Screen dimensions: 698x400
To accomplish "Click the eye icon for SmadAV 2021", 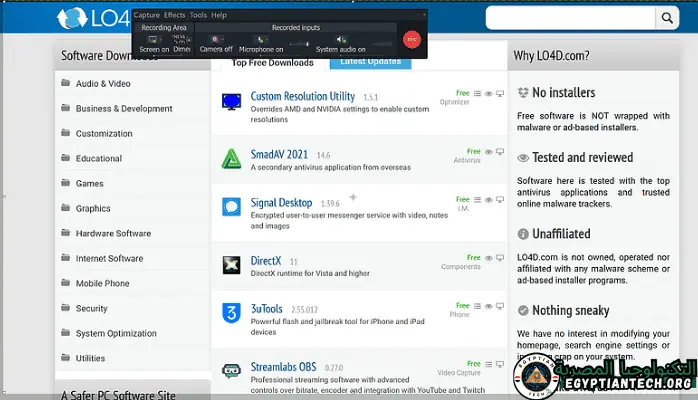I will coord(489,152).
